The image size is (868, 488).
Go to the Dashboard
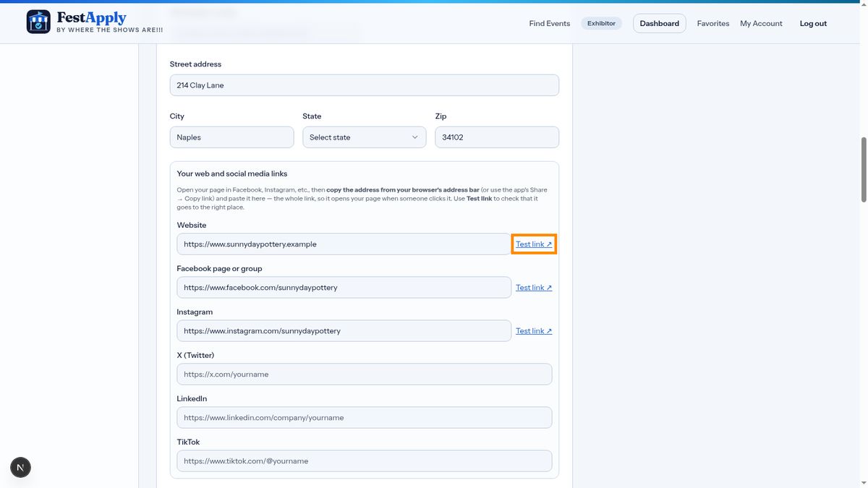pyautogui.click(x=659, y=23)
